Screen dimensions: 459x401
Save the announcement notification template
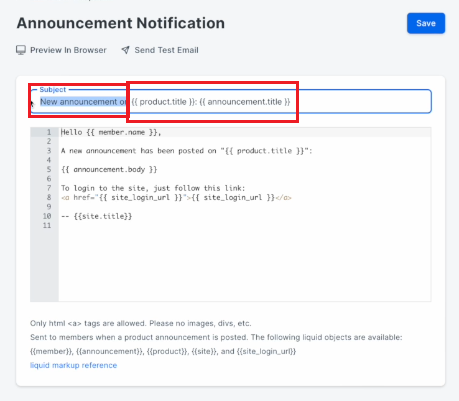tap(426, 23)
